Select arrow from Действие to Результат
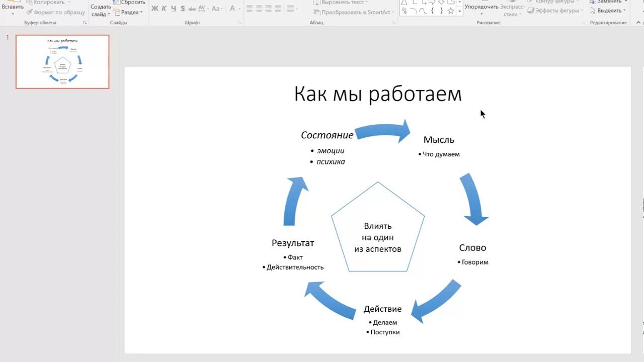The width and height of the screenshot is (644, 362). pos(330,300)
